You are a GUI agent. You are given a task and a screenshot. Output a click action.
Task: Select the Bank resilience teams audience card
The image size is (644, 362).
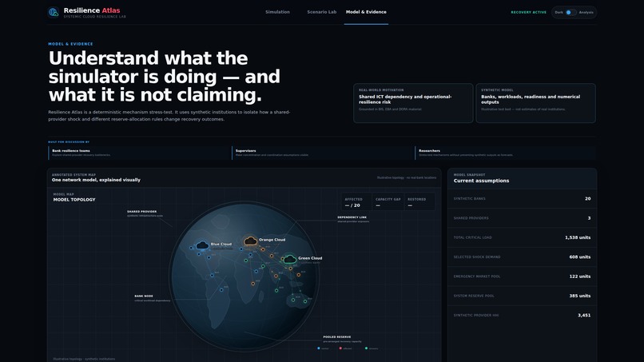coord(139,153)
